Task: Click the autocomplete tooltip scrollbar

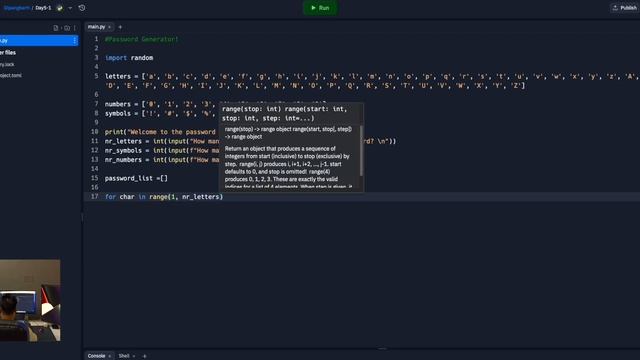Action: [x=361, y=151]
